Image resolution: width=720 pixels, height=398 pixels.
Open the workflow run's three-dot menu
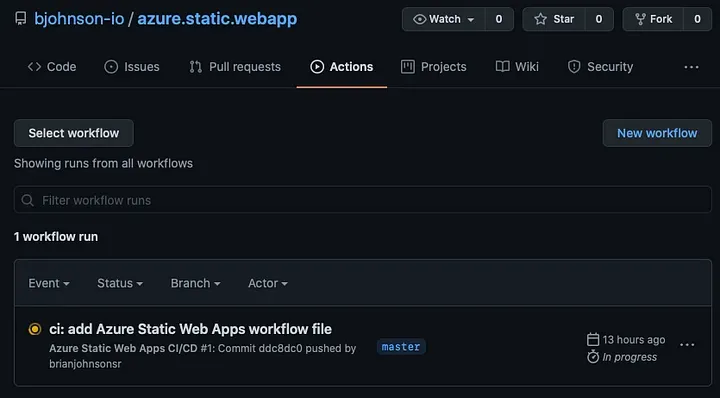pos(687,345)
